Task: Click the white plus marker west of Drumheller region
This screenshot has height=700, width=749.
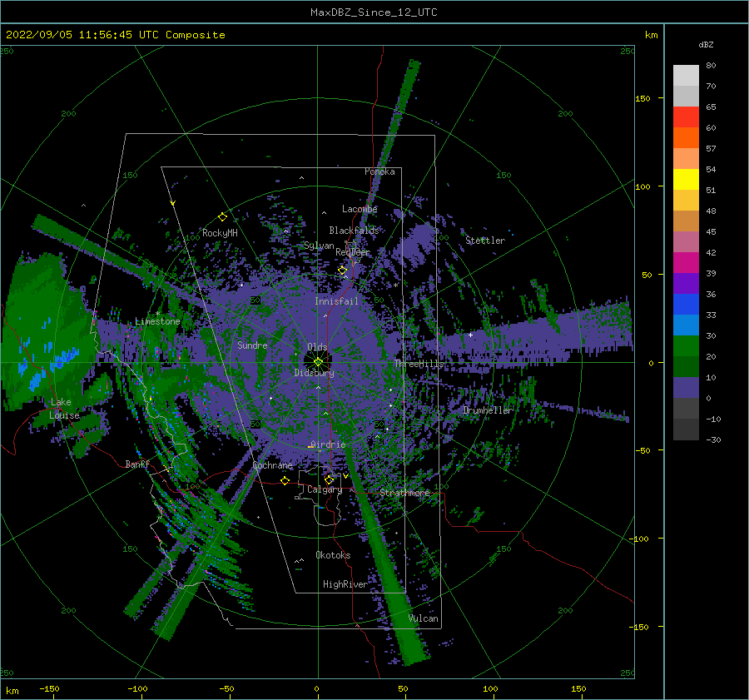Action: [470, 335]
